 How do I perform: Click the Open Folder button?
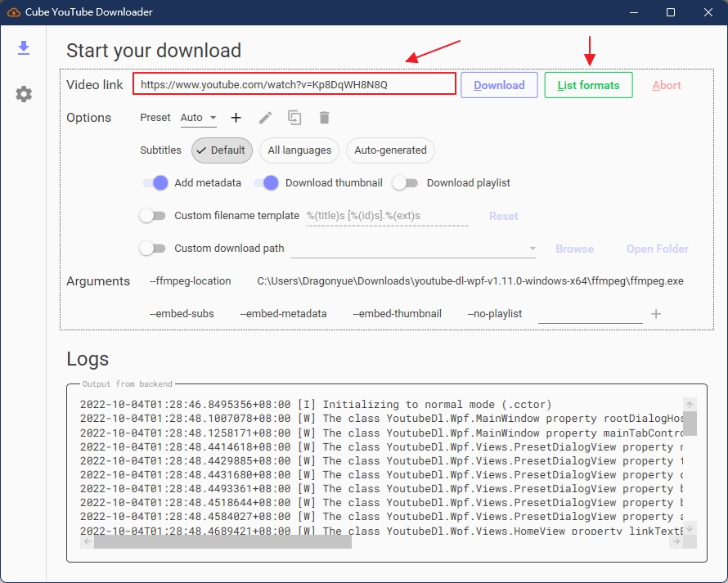coord(658,249)
